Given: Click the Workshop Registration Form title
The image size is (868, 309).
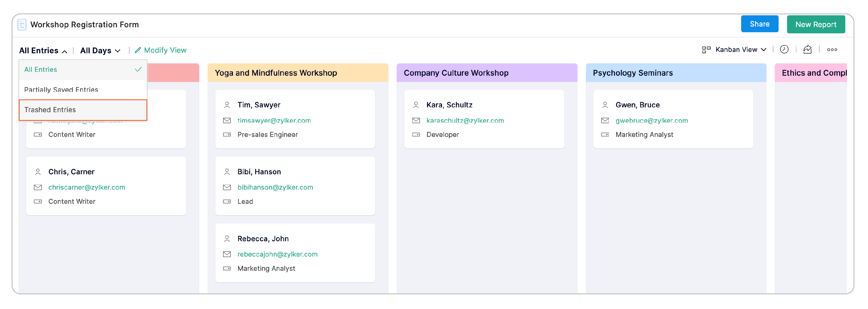Looking at the screenshot, I should click(84, 25).
